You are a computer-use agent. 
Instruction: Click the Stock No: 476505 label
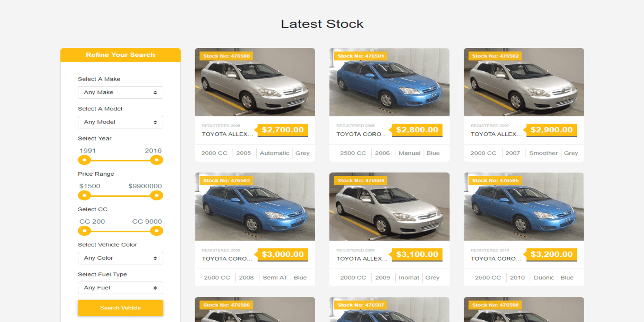pyautogui.click(x=495, y=181)
